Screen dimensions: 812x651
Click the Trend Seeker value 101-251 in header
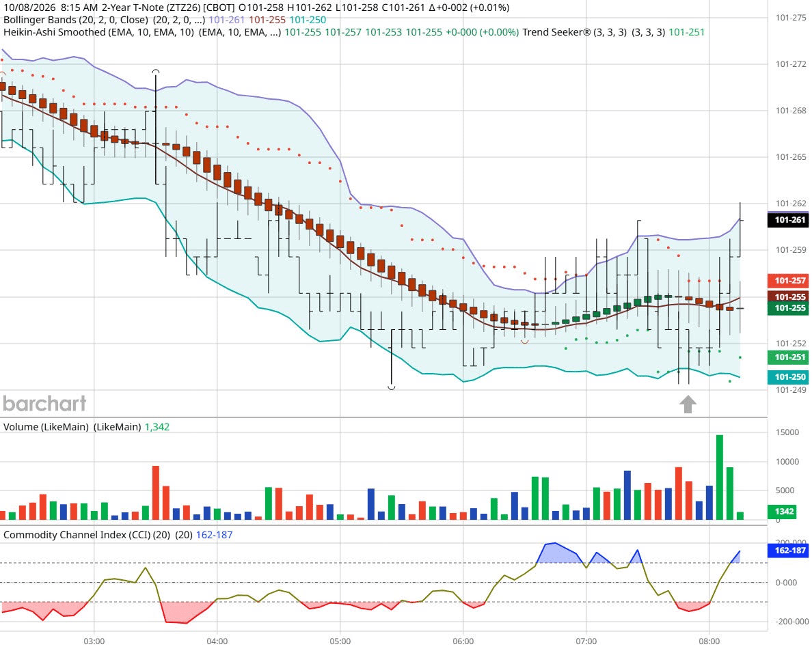(x=686, y=32)
